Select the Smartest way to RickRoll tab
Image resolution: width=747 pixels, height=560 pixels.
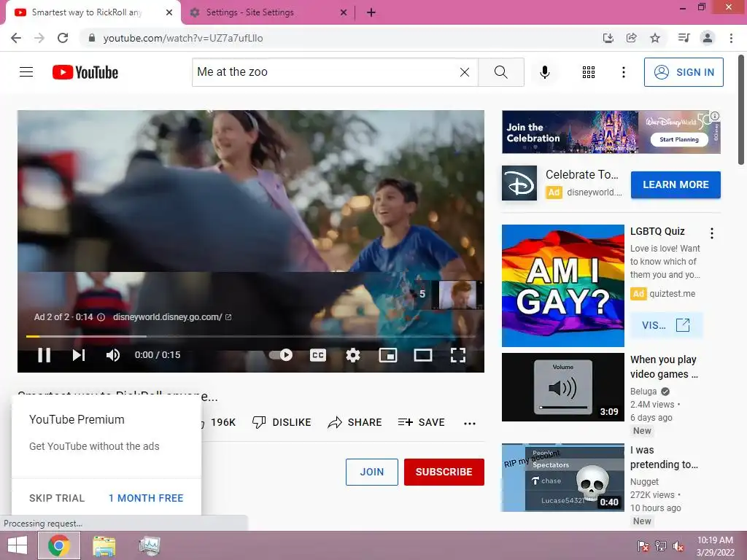[93, 12]
